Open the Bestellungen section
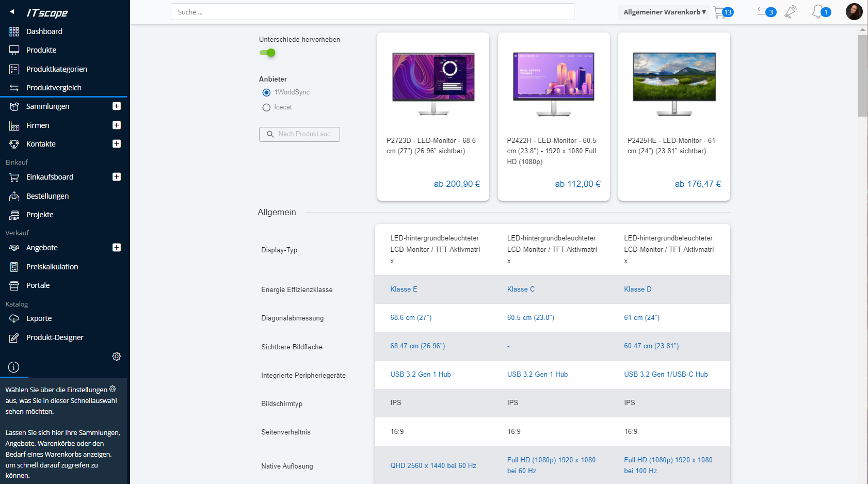868x484 pixels. point(47,196)
